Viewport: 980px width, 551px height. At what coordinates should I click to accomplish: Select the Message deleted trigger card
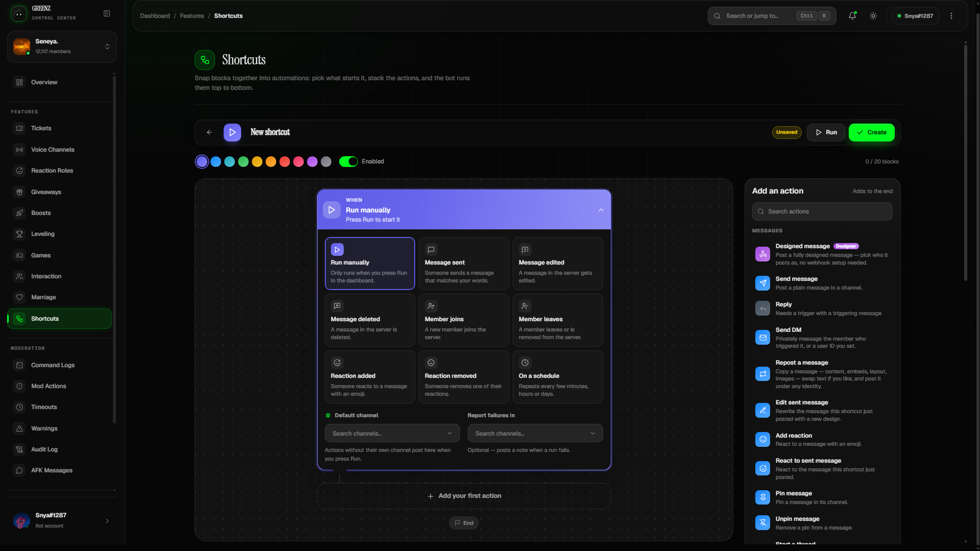[370, 320]
